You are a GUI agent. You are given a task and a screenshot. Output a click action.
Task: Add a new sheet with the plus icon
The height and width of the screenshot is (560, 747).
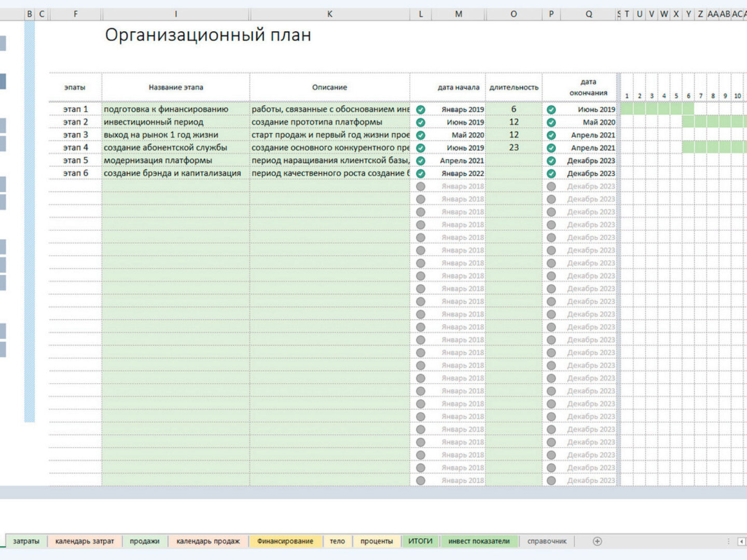point(597,541)
